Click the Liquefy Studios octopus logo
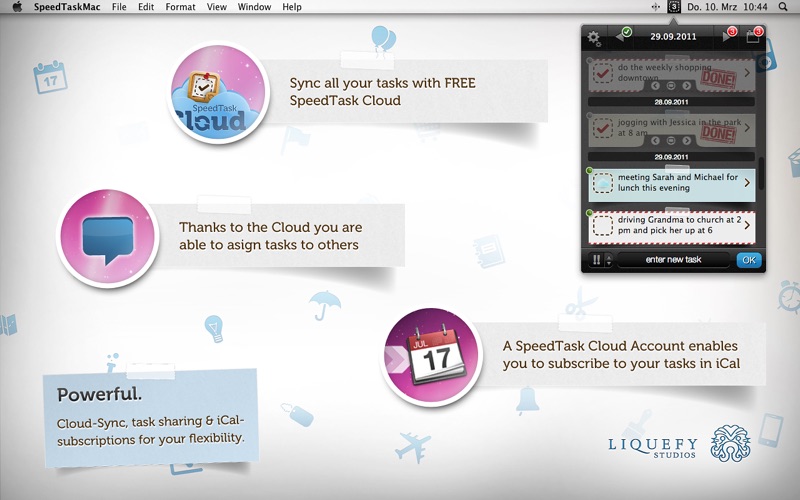800x500 pixels. pyautogui.click(x=730, y=443)
